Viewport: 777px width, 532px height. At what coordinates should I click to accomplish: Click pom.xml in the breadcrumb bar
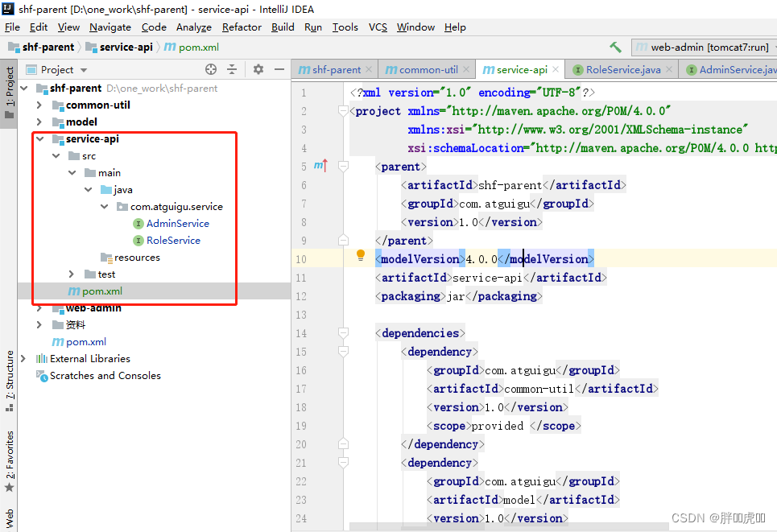pyautogui.click(x=192, y=47)
